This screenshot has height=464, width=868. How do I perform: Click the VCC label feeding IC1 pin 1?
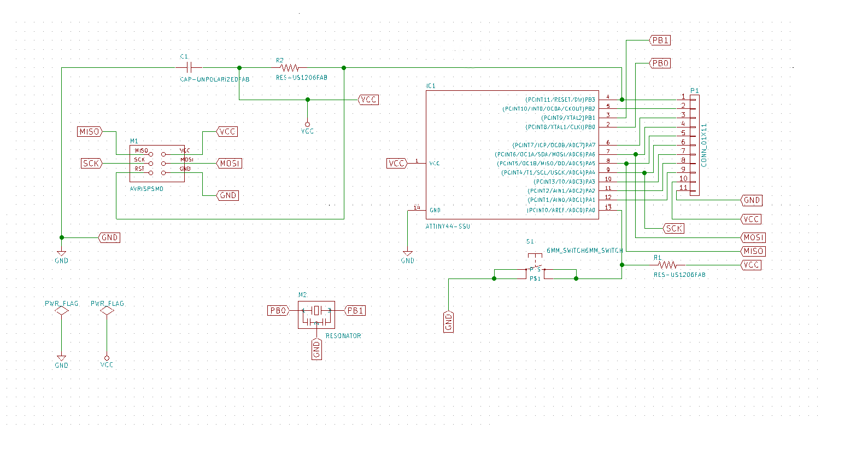(x=397, y=164)
